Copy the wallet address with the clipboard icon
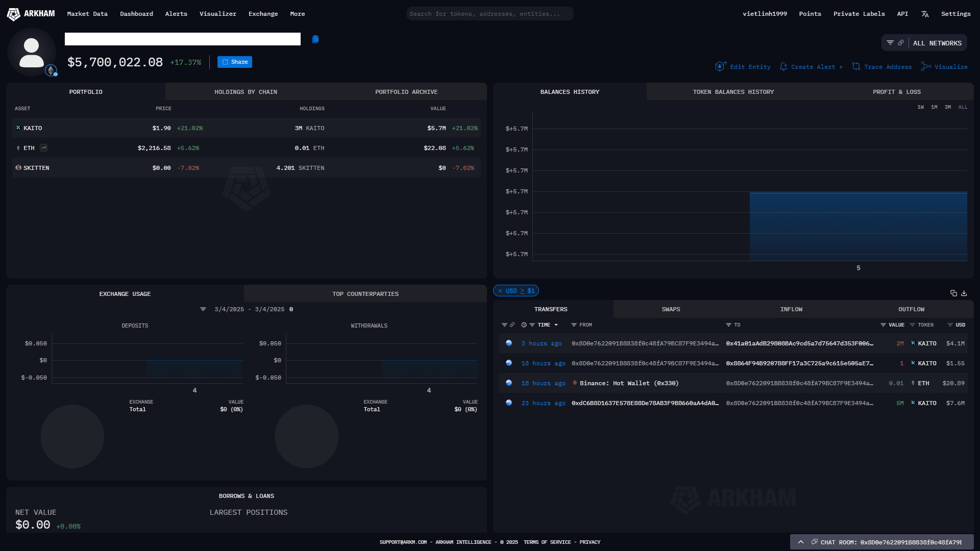The width and height of the screenshot is (980, 551). click(315, 39)
